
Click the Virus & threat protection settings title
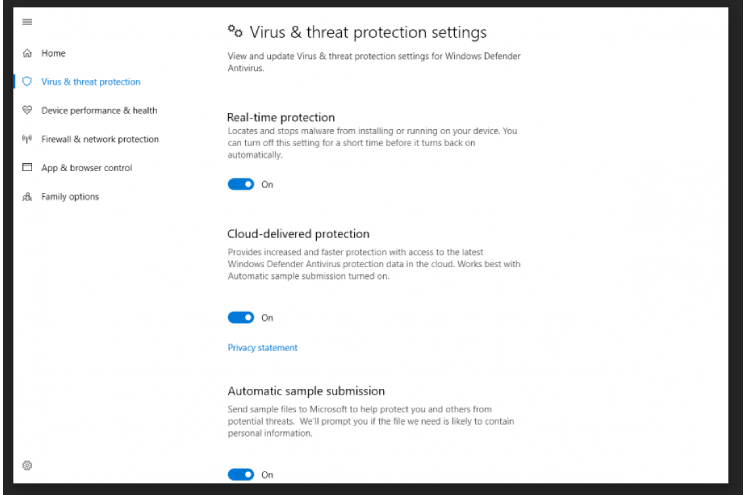[x=366, y=34]
